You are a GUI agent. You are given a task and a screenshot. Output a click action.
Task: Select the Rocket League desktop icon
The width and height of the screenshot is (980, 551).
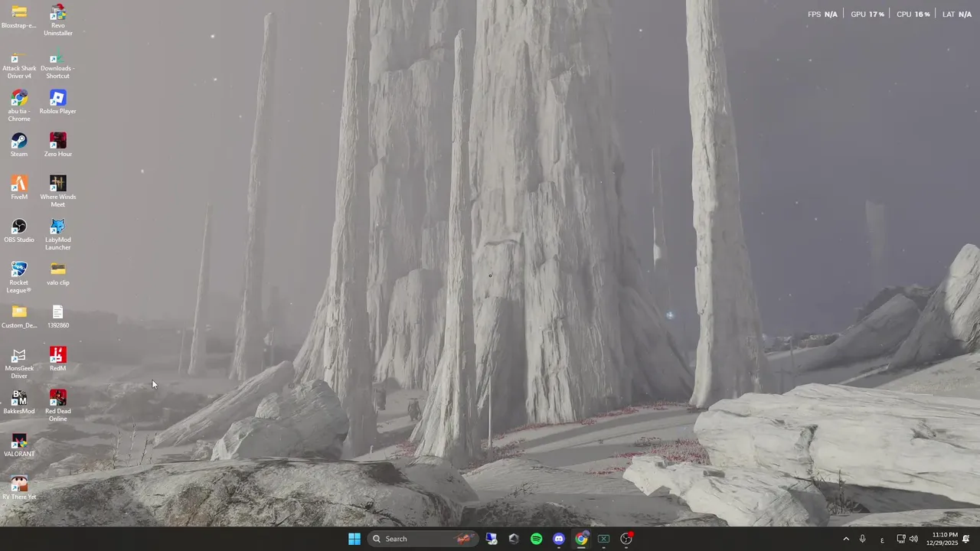(x=19, y=277)
